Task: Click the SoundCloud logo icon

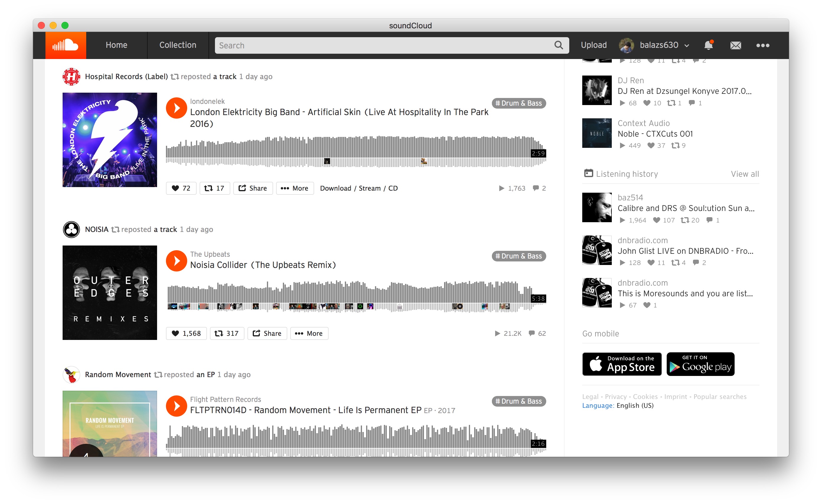Action: (65, 45)
